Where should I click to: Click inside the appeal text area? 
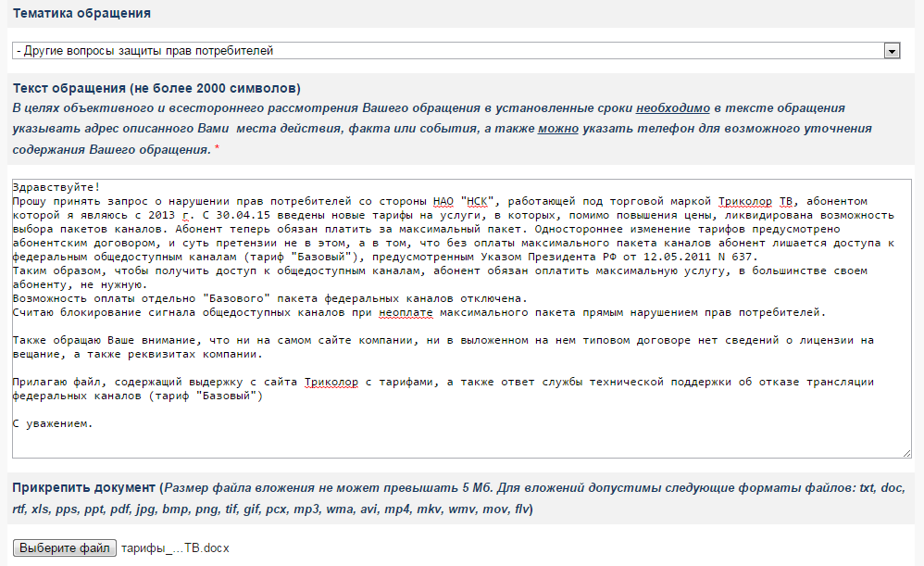pyautogui.click(x=461, y=319)
